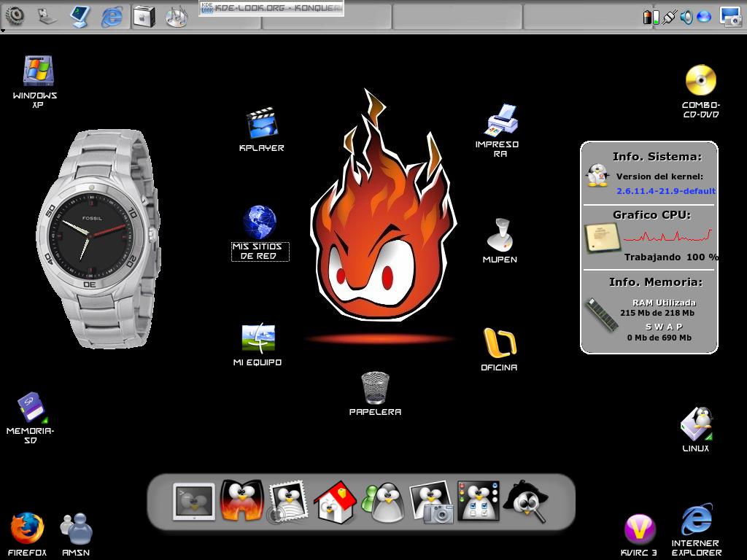Click the flaming penguin in the dock
Screen dimensions: 747x560
coord(241,501)
